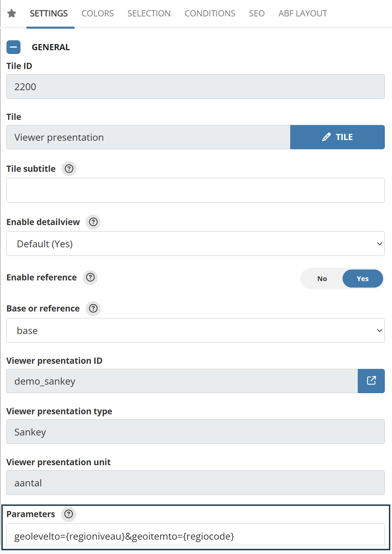Set Enable reference to Yes

362,279
